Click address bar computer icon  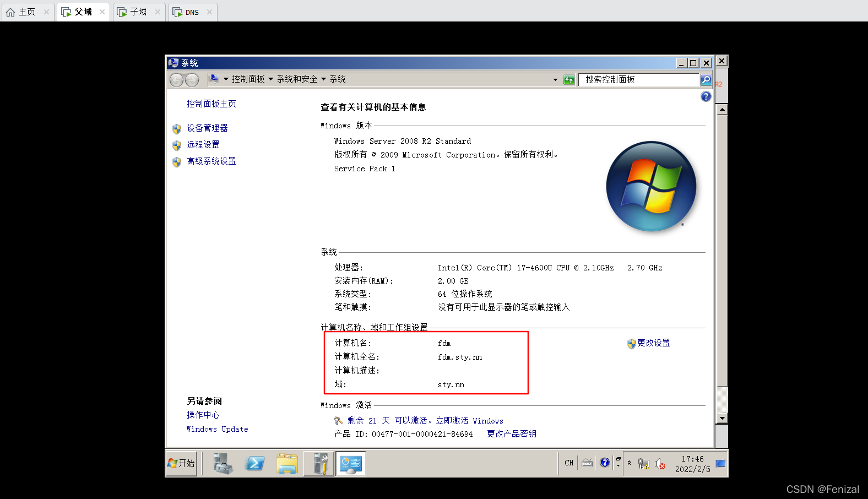214,79
